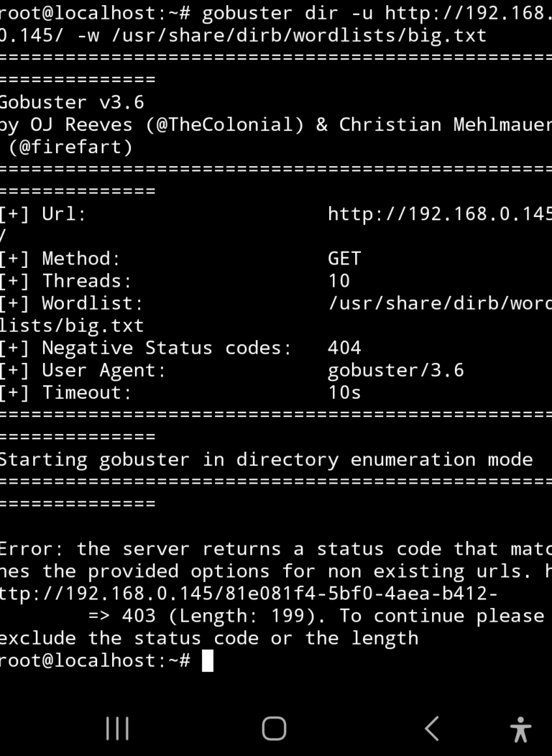Tap the "Error:" word in output
This screenshot has height=756, width=552.
(27, 549)
